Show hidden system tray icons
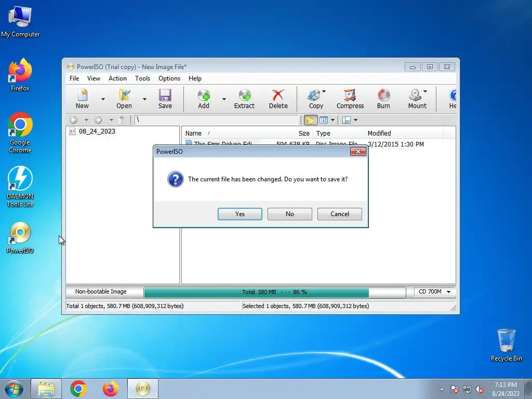This screenshot has height=399, width=532. click(442, 389)
